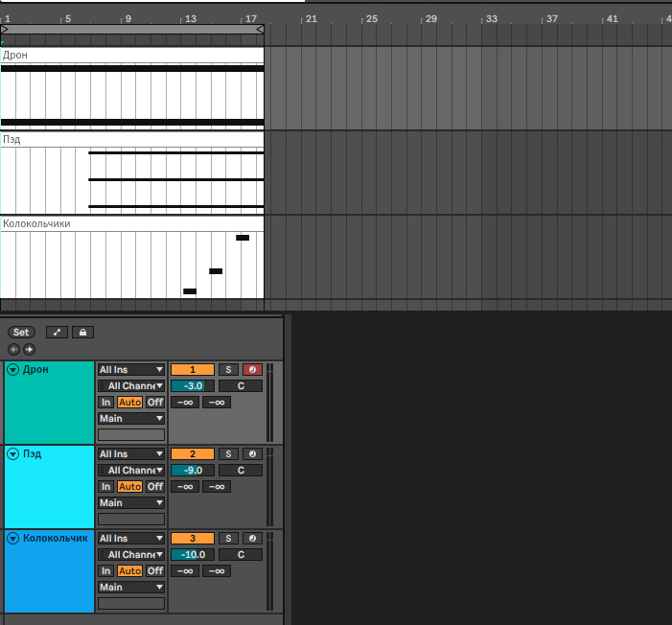Viewport: 672px width, 625px height.
Task: Click the -10.0 volume field on Колокольчики
Action: (x=193, y=555)
